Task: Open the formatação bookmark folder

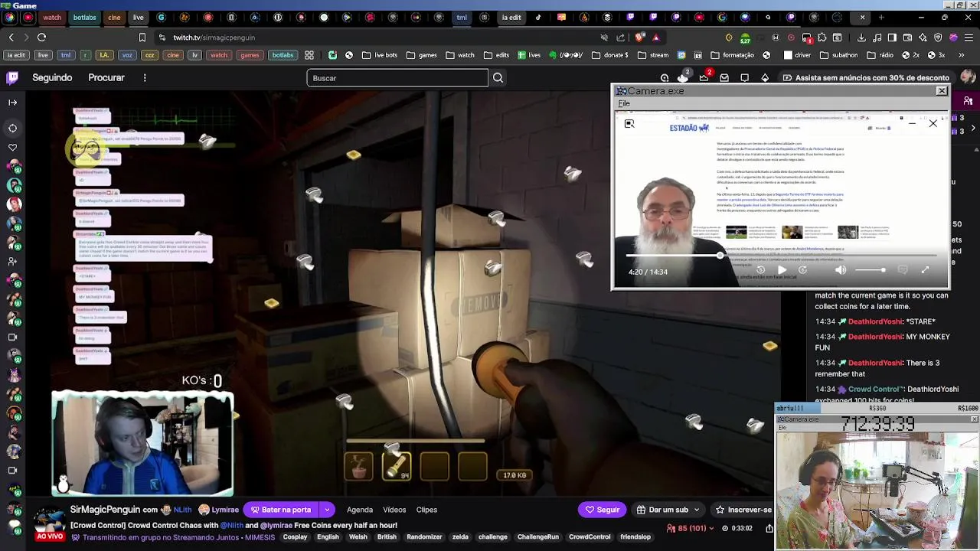Action: click(732, 55)
